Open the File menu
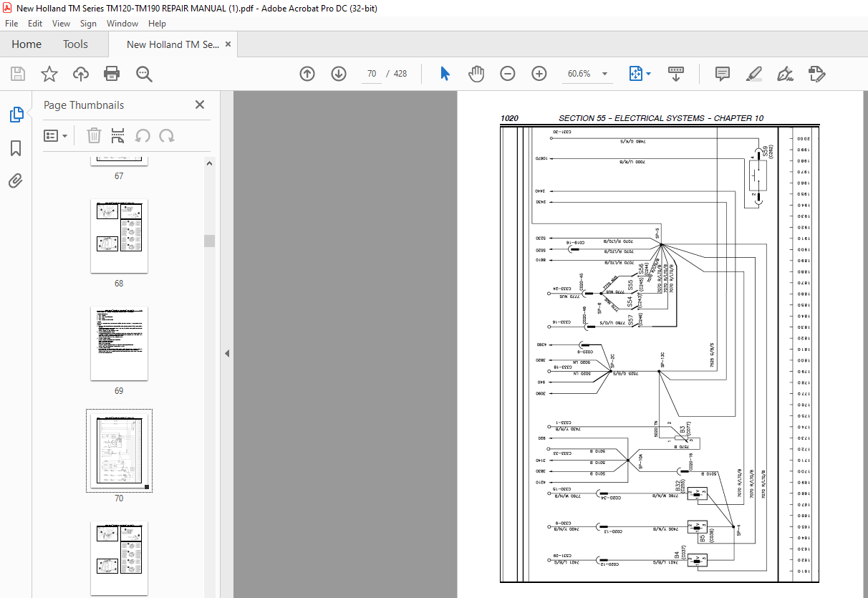Viewport: 868px width, 598px height. click(11, 24)
